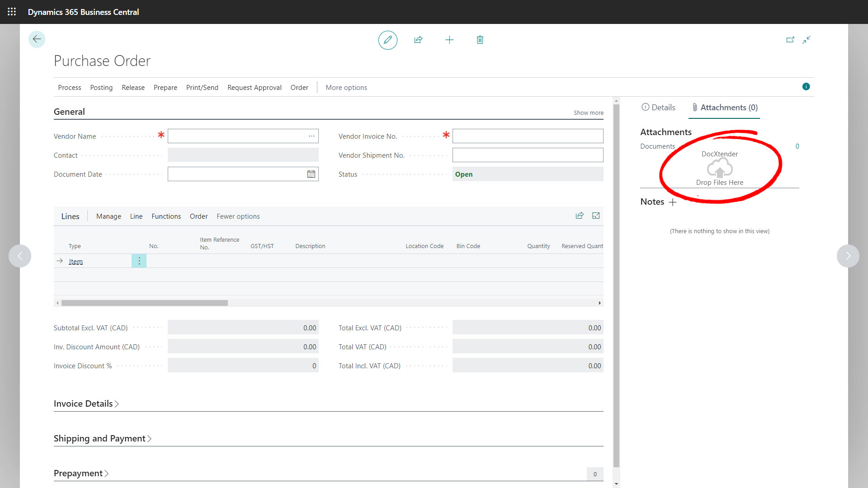The width and height of the screenshot is (868, 488).
Task: Click Request Approval in the action bar
Action: pyautogui.click(x=254, y=87)
